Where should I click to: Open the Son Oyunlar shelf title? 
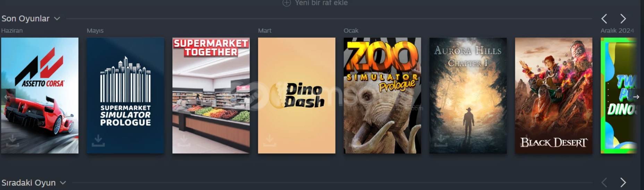[x=26, y=19]
